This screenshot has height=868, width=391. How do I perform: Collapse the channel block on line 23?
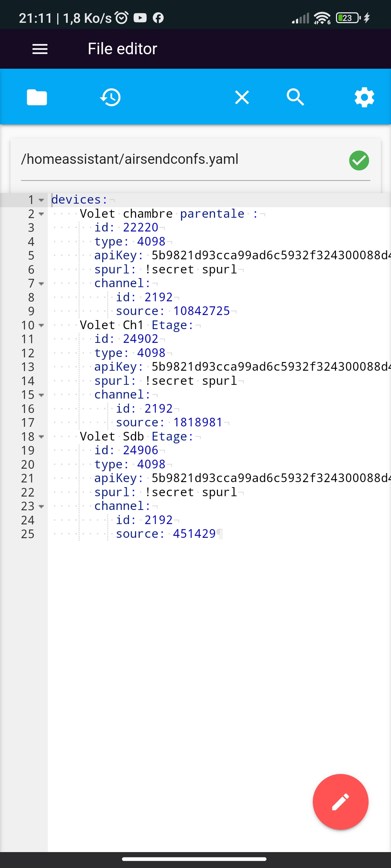41,506
